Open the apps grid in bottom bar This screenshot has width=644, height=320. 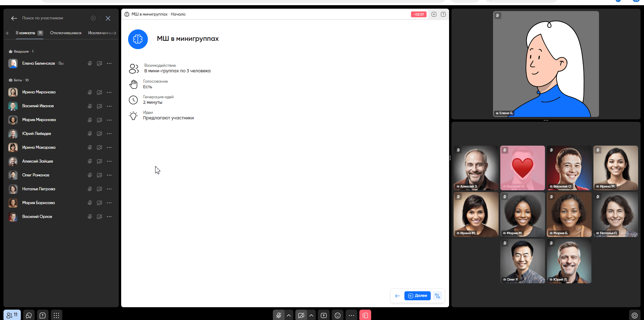56,315
